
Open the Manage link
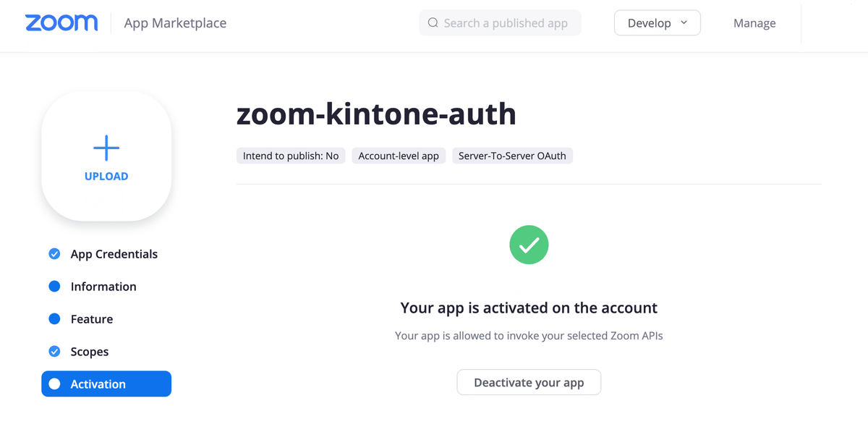[x=754, y=23]
